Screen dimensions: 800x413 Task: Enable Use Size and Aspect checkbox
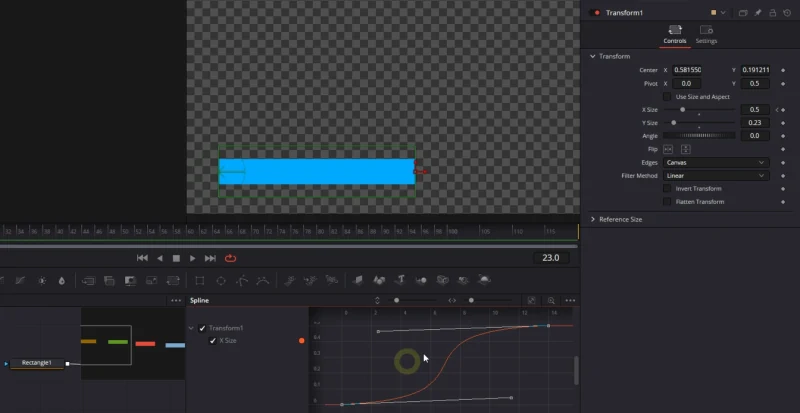[x=668, y=96]
